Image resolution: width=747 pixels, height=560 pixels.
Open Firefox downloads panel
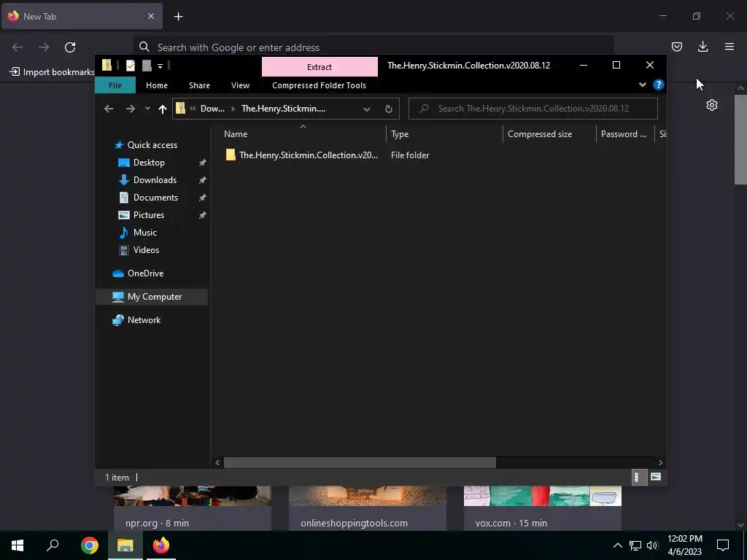pyautogui.click(x=703, y=47)
